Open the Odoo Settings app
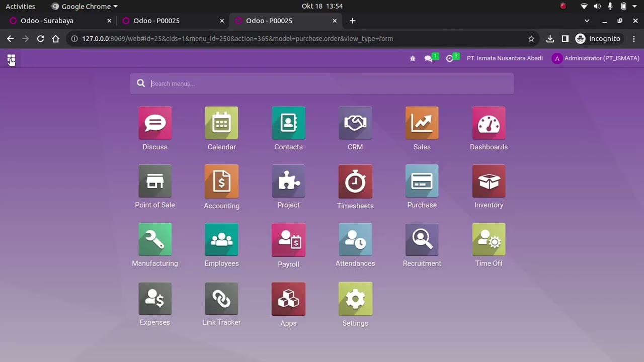Viewport: 644px width, 362px height. tap(355, 305)
